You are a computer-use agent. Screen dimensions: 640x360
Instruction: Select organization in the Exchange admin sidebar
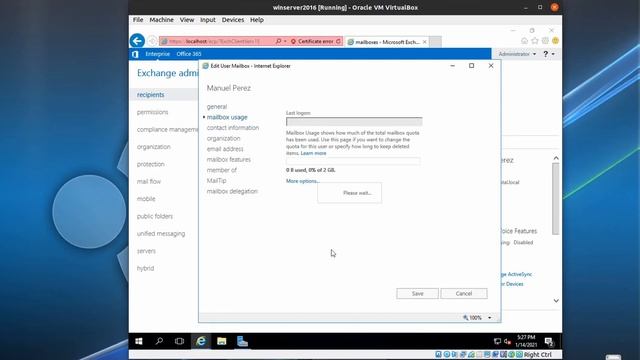(x=153, y=147)
